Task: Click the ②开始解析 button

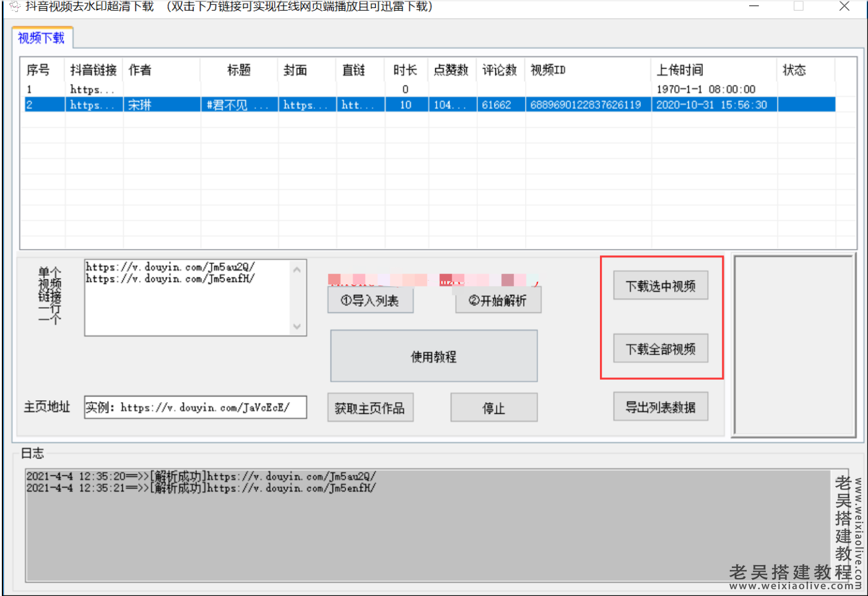Action: coord(498,301)
